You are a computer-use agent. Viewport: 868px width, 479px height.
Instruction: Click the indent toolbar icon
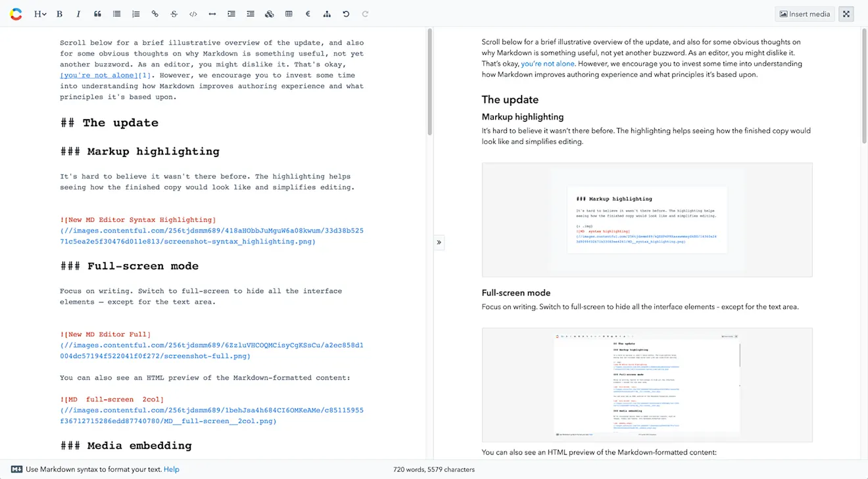[231, 14]
